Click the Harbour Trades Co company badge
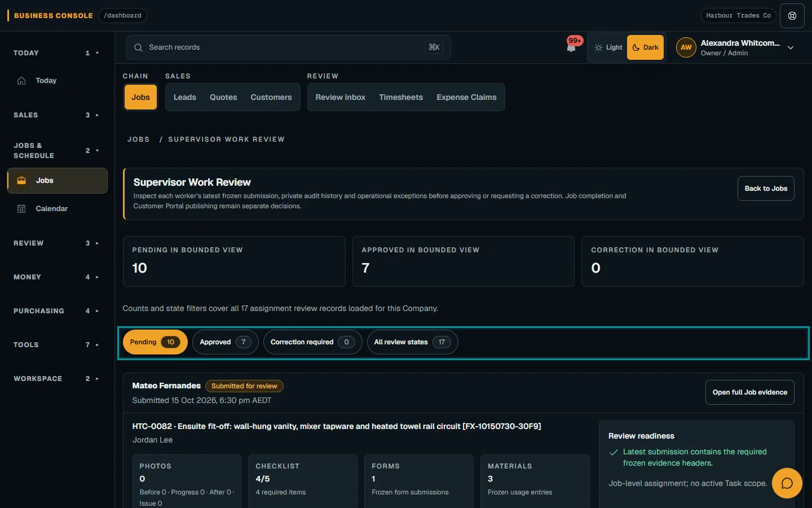Viewport: 812px width, 508px height. pos(739,16)
